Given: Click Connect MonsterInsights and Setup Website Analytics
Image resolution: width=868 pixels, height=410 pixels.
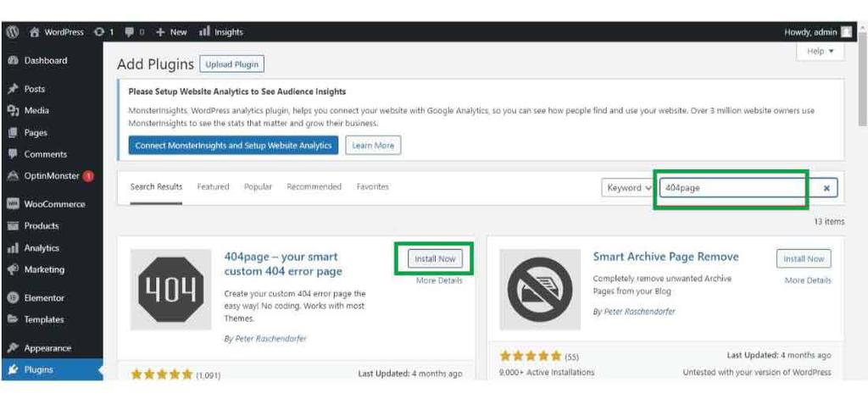Looking at the screenshot, I should coord(233,146).
